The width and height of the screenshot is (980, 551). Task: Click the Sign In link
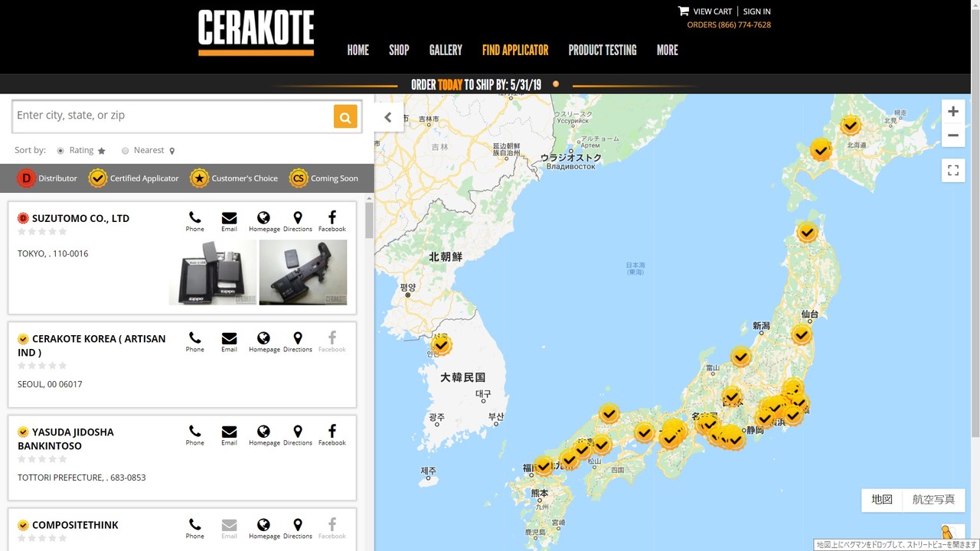point(757,11)
